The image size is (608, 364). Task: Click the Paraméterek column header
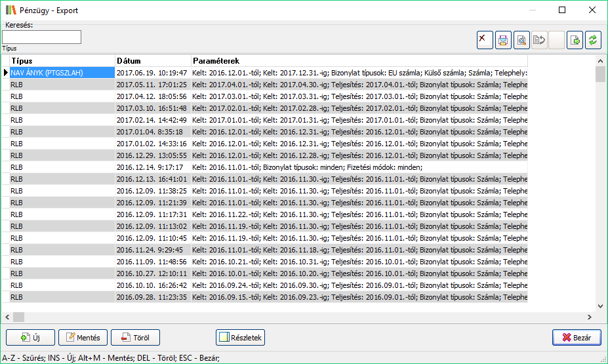pos(358,61)
